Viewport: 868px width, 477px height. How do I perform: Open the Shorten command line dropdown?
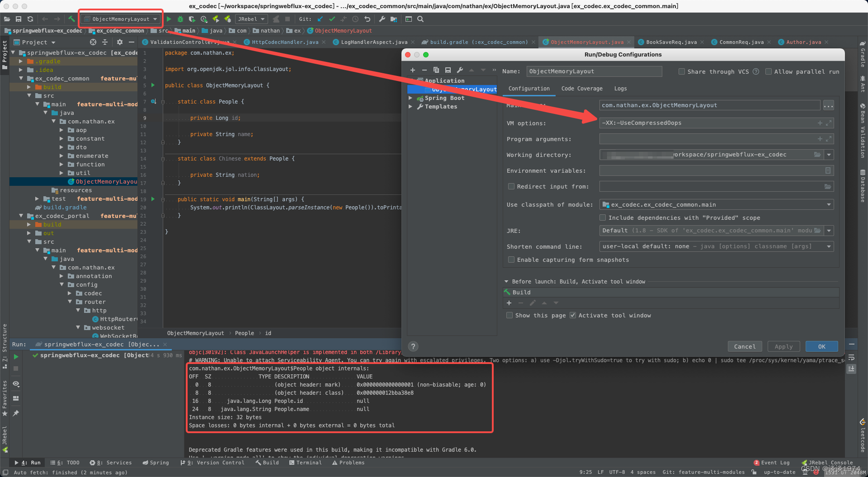pyautogui.click(x=717, y=246)
